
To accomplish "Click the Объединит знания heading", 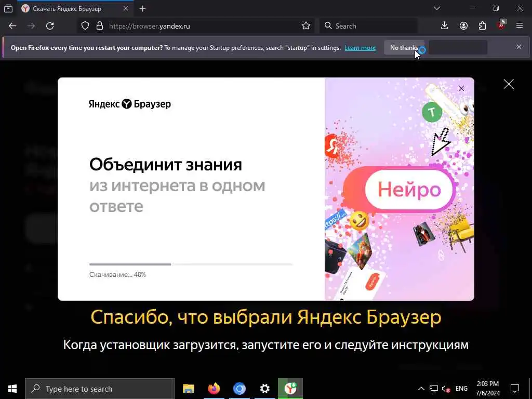I will 166,165.
